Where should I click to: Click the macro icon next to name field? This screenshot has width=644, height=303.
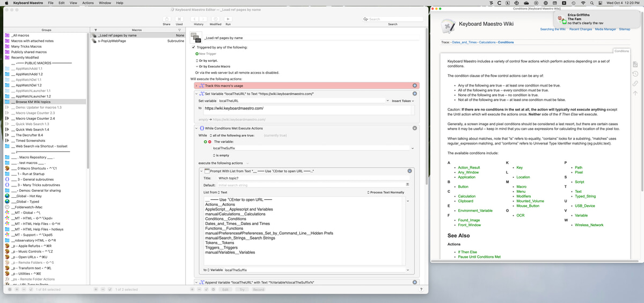pos(195,37)
